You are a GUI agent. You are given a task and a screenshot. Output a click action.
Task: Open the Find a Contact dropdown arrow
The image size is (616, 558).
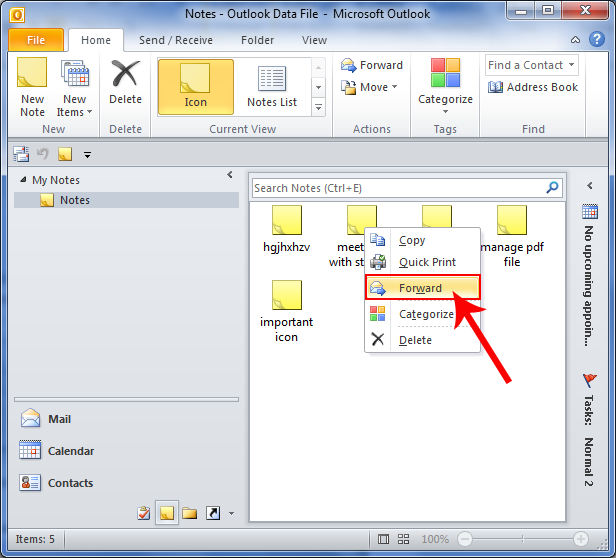(572, 64)
